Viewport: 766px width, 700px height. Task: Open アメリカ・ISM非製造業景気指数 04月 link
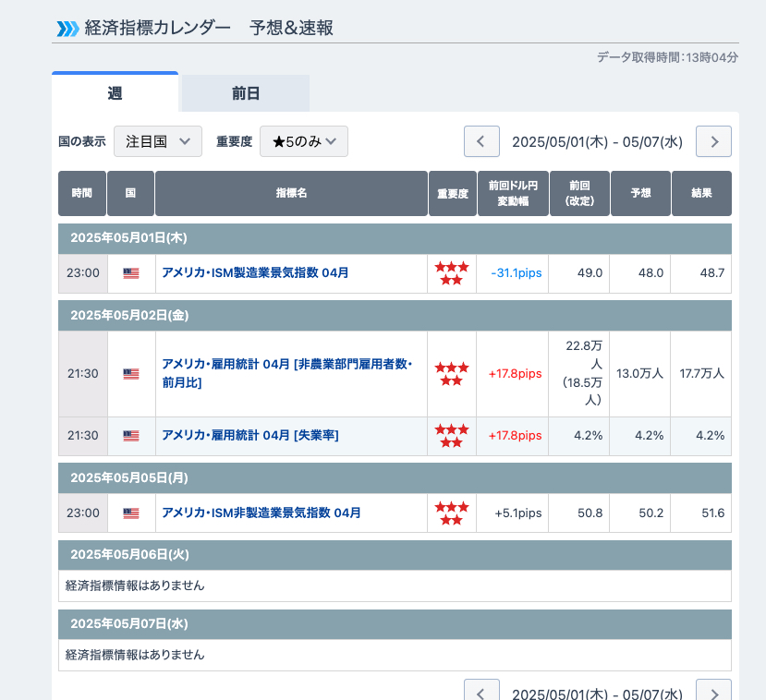261,513
